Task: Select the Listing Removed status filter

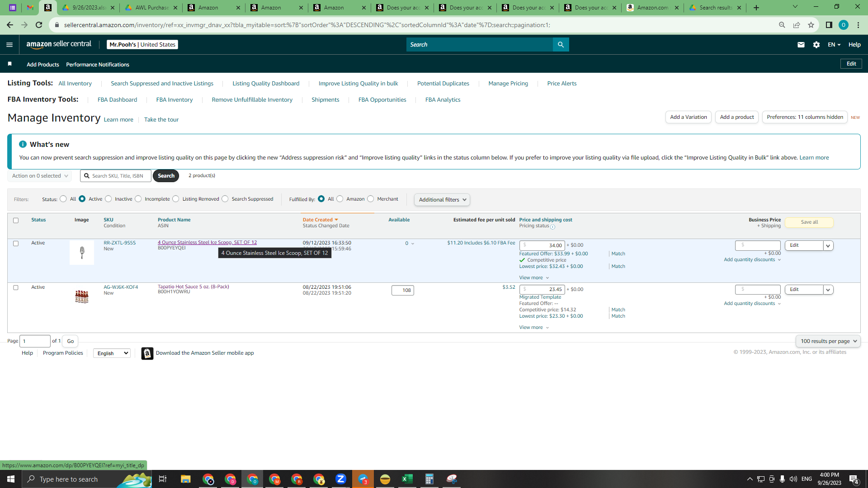Action: [176, 199]
